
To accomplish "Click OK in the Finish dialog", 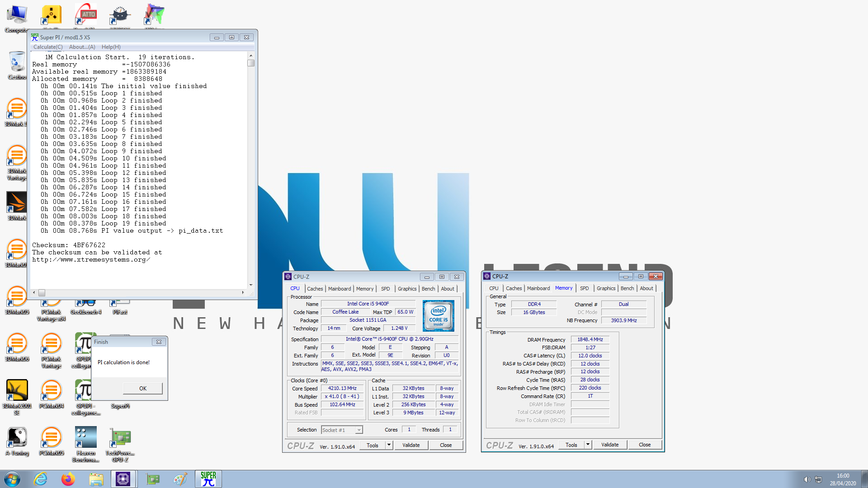I will click(143, 389).
